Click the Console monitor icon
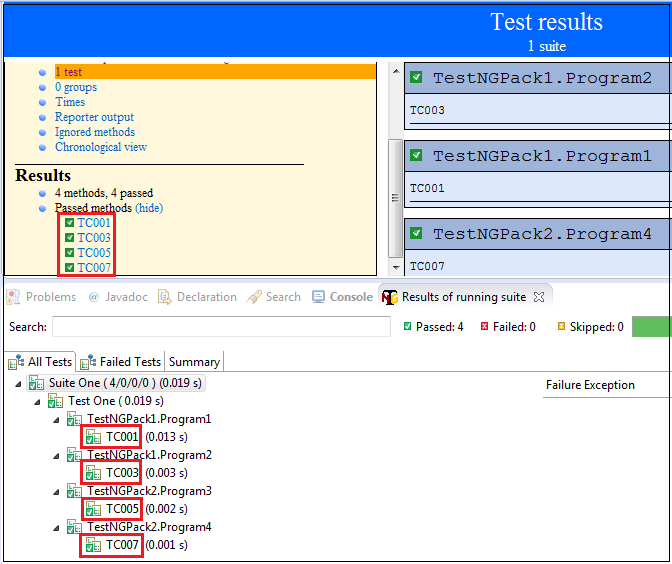672x564 pixels. 318,297
